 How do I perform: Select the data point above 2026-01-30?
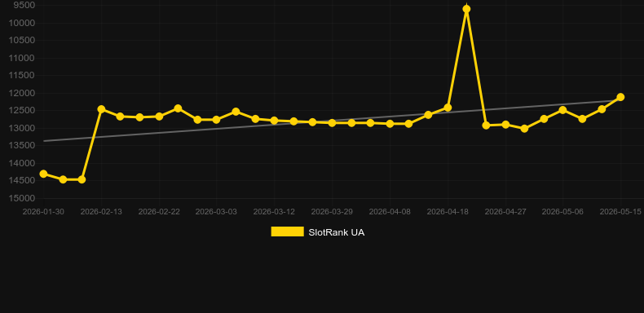coord(43,174)
